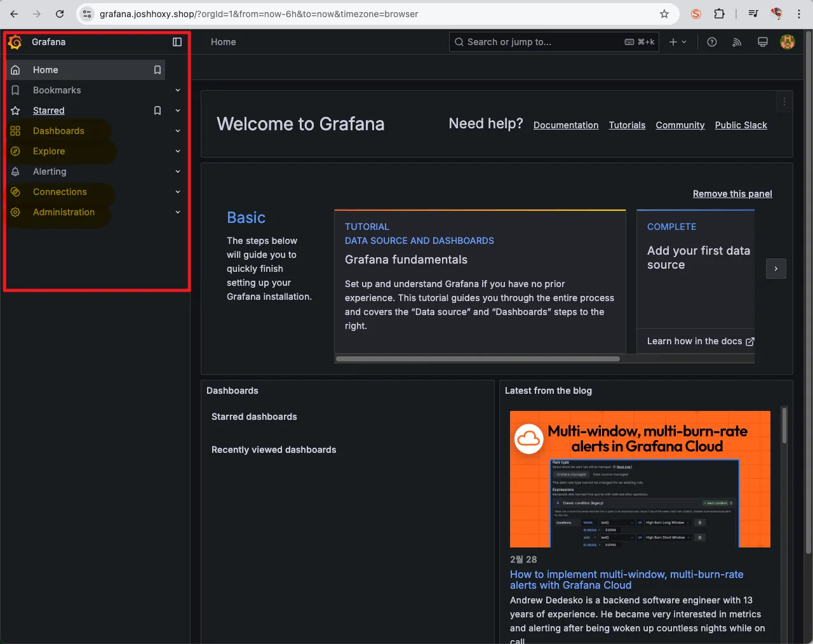
Task: Expand the Administration section chevron
Action: (x=178, y=212)
